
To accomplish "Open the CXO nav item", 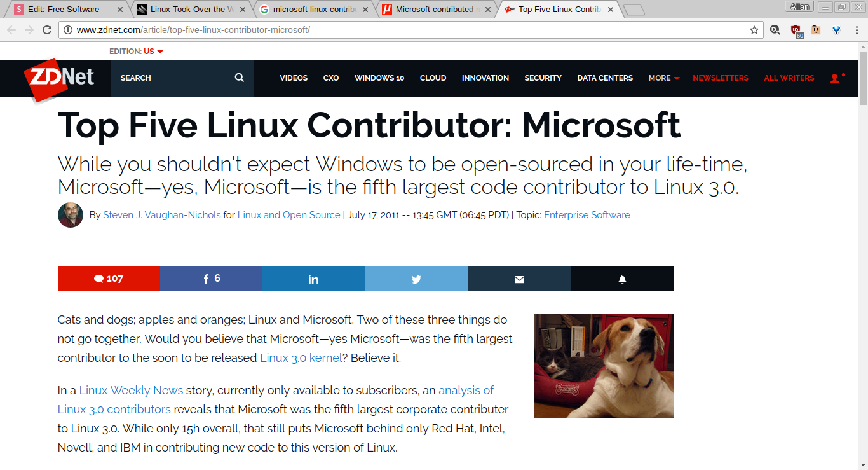I will [x=331, y=78].
